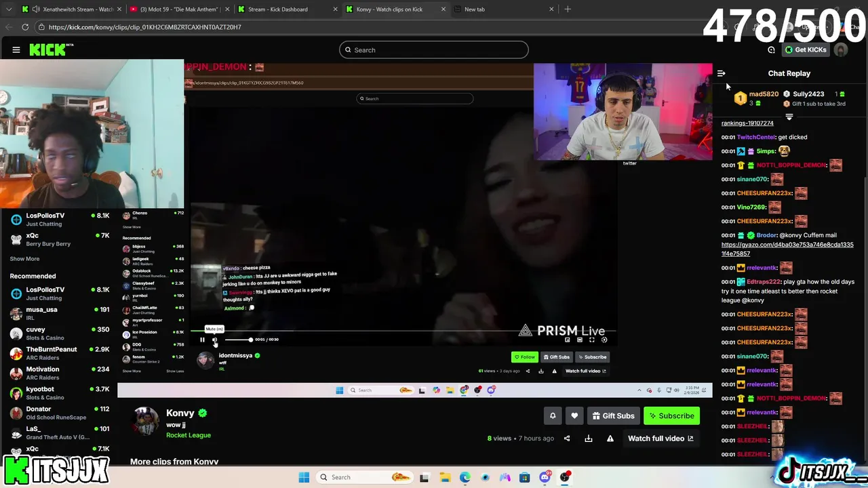Open LaS_ channel in sidebar
The height and width of the screenshot is (488, 868).
click(59, 432)
